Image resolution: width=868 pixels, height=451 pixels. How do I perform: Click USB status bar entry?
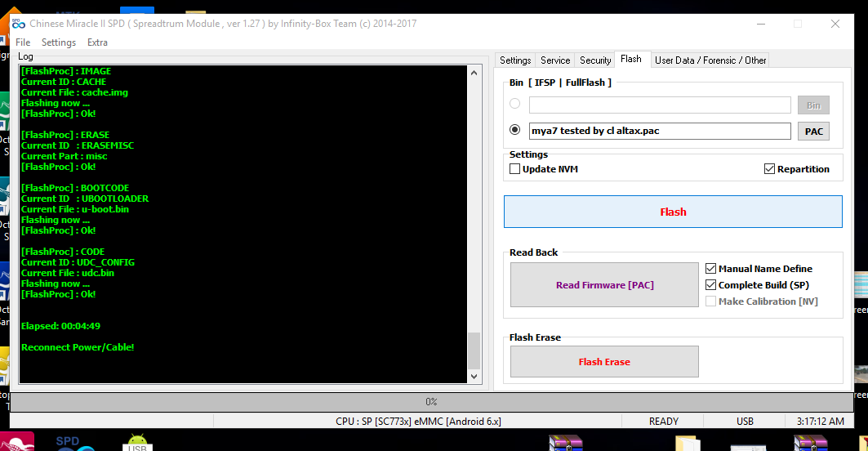745,421
